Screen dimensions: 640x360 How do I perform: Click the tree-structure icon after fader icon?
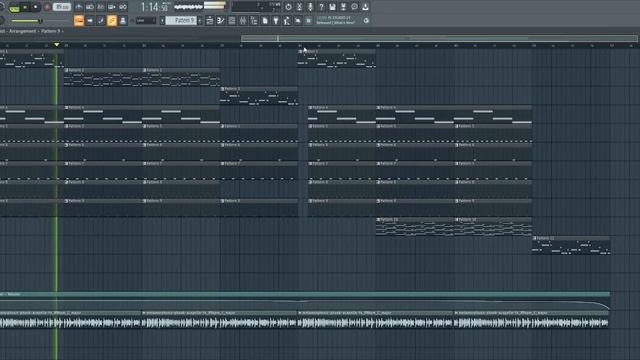point(254,20)
